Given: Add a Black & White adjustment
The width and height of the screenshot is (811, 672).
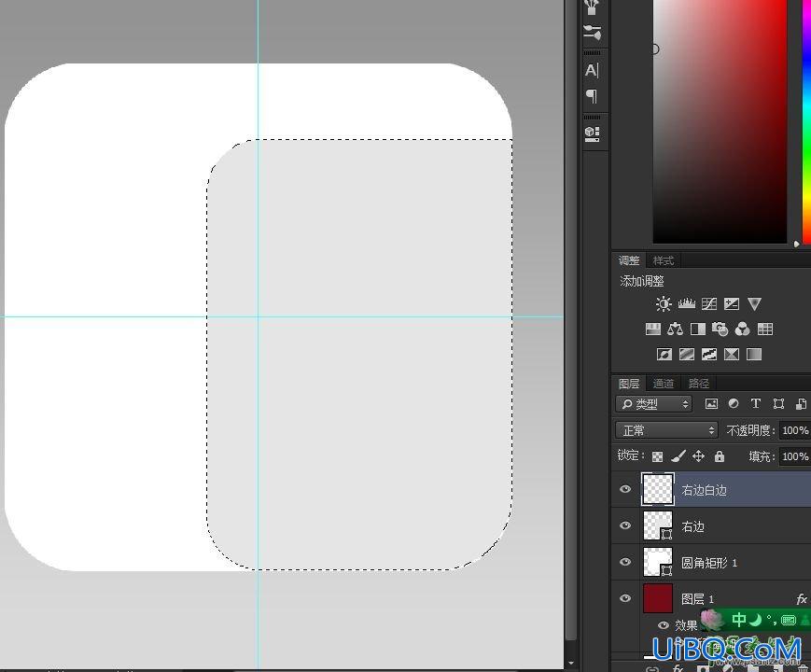Looking at the screenshot, I should pyautogui.click(x=698, y=329).
